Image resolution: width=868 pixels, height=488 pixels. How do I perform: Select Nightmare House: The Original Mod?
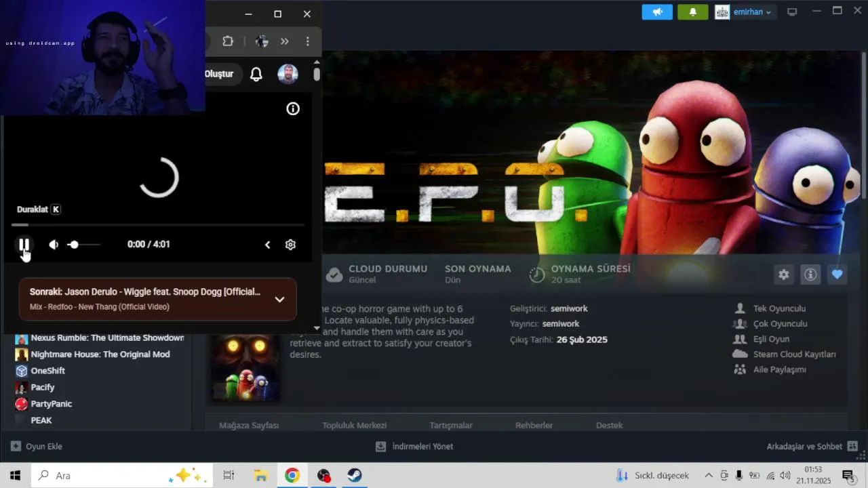tap(93, 354)
